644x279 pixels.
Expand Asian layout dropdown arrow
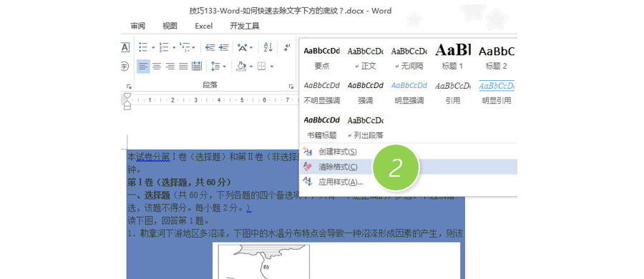point(251,48)
